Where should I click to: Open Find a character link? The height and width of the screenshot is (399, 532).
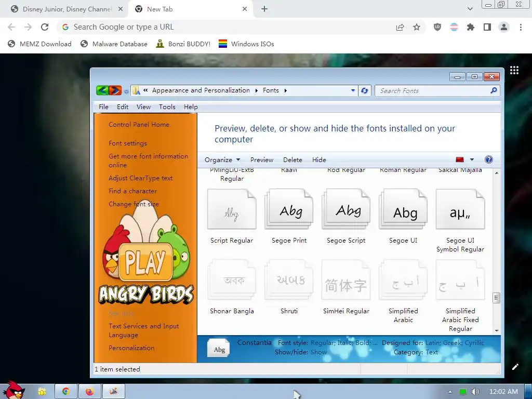tap(132, 191)
